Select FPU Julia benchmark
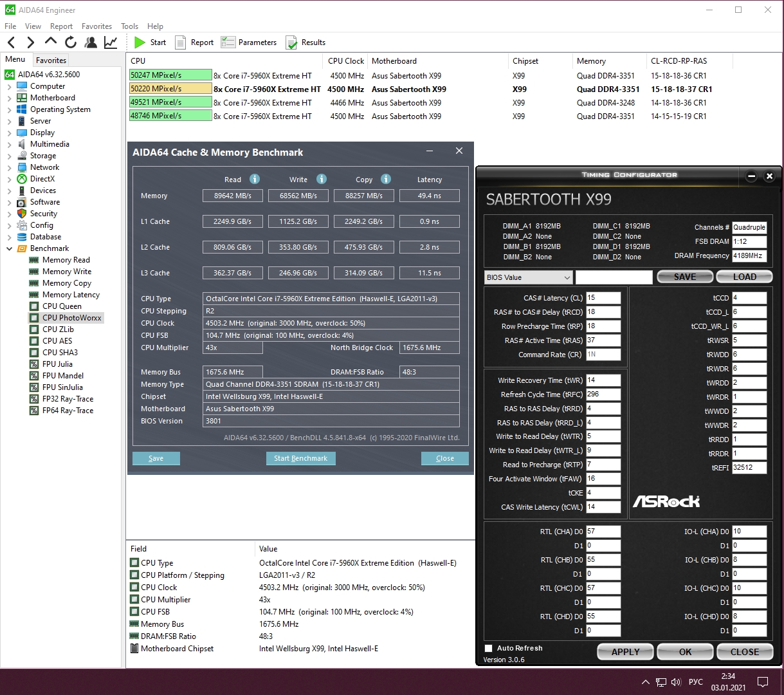The width and height of the screenshot is (784, 695). coord(57,364)
